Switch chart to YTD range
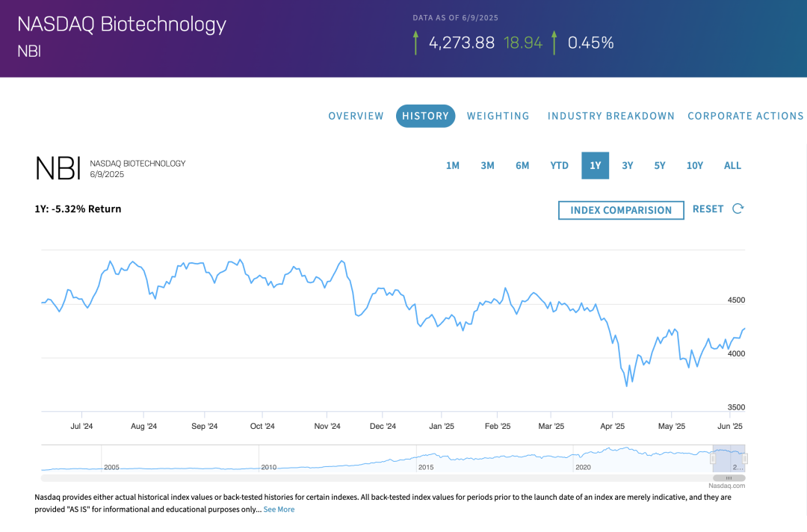 pos(560,166)
